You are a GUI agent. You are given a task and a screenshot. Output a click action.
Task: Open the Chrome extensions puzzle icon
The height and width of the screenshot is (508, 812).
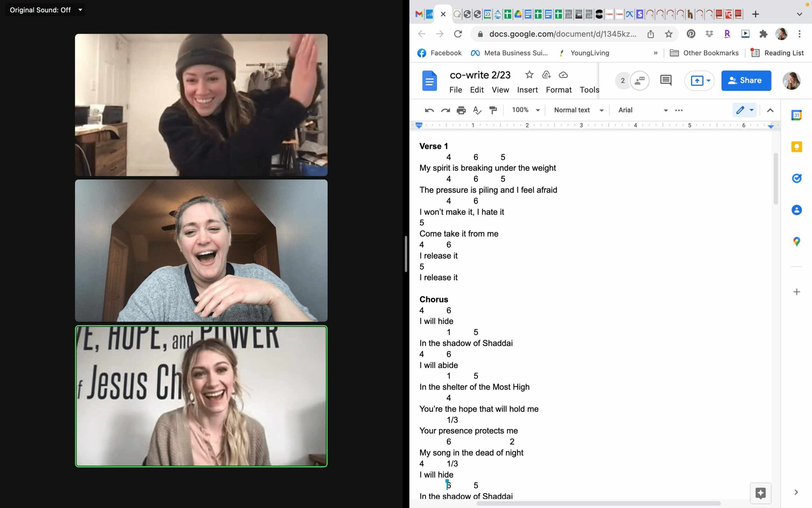point(763,33)
